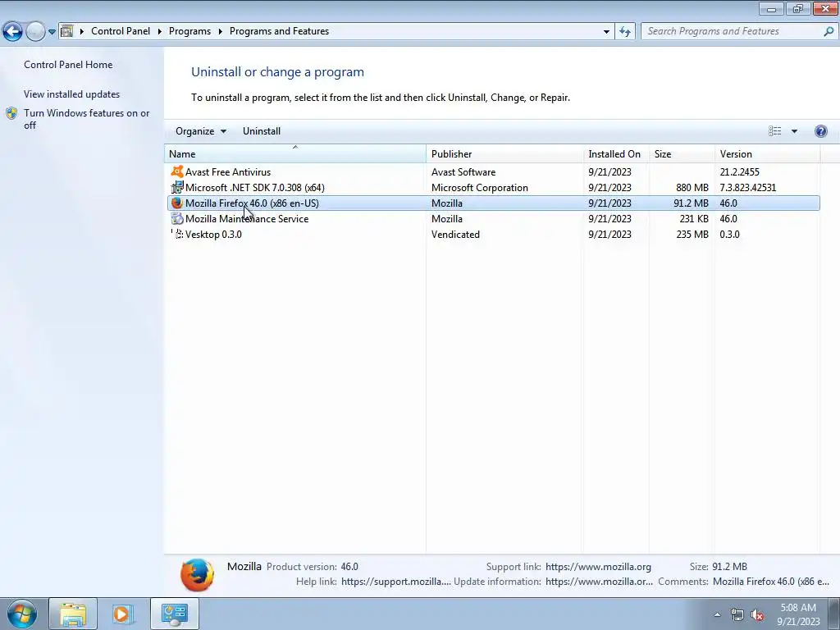
Task: Select Microsoft .NET SDK 7.0.308 (x64)
Action: (254, 188)
